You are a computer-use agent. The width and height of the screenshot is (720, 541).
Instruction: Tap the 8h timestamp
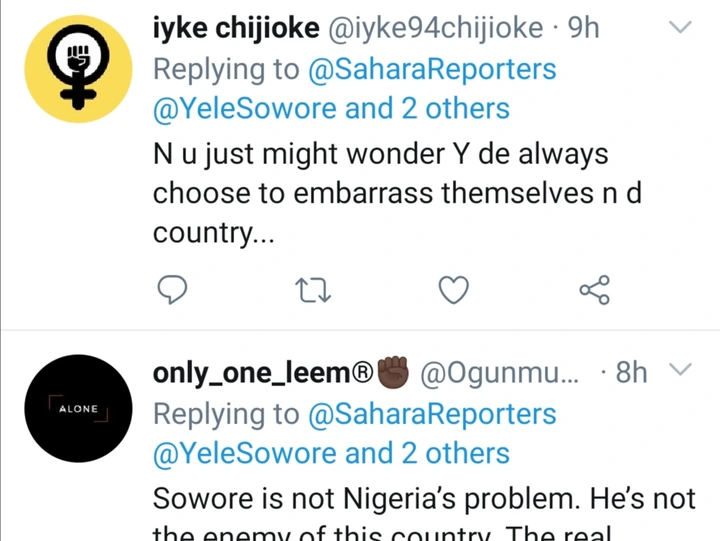(631, 373)
